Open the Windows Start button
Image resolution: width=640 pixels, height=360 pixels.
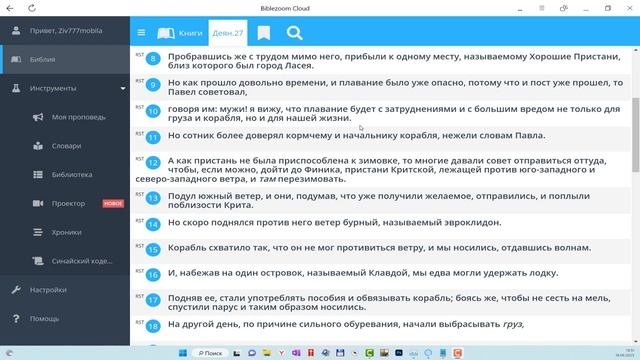tap(183, 353)
